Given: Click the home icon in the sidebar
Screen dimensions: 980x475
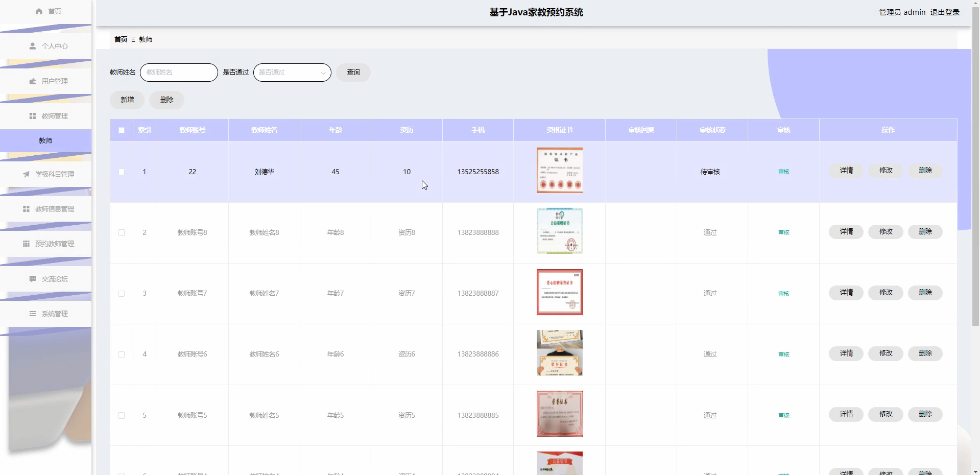Looking at the screenshot, I should pos(39,11).
